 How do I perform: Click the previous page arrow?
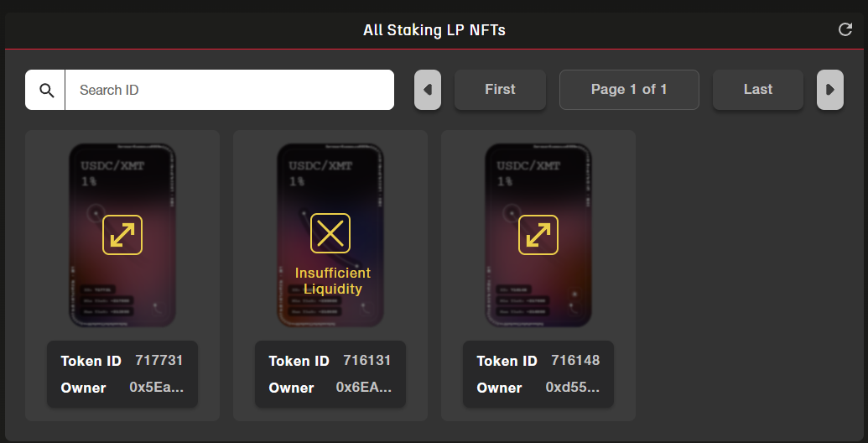coord(428,90)
